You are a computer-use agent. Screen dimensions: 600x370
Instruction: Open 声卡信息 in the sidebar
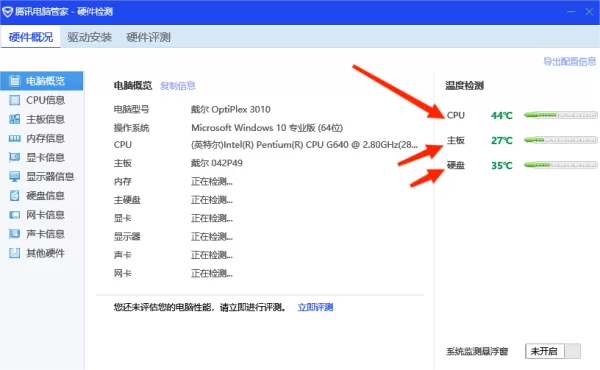pyautogui.click(x=41, y=234)
